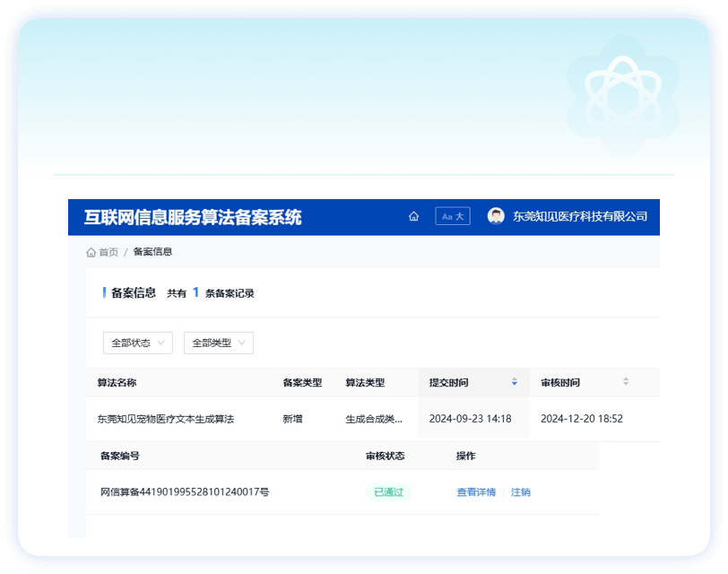Image resolution: width=728 pixels, height=574 pixels.
Task: Open the user avatar icon
Action: tap(496, 216)
